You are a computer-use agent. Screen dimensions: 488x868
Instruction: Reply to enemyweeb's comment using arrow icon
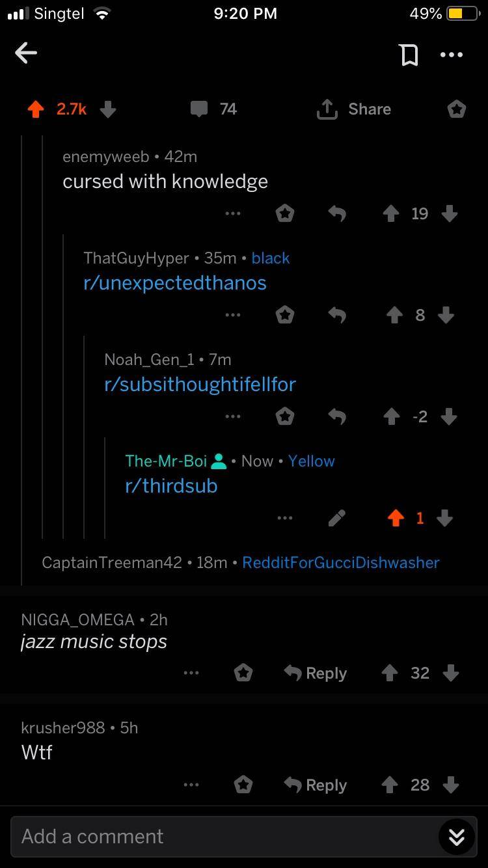click(336, 213)
